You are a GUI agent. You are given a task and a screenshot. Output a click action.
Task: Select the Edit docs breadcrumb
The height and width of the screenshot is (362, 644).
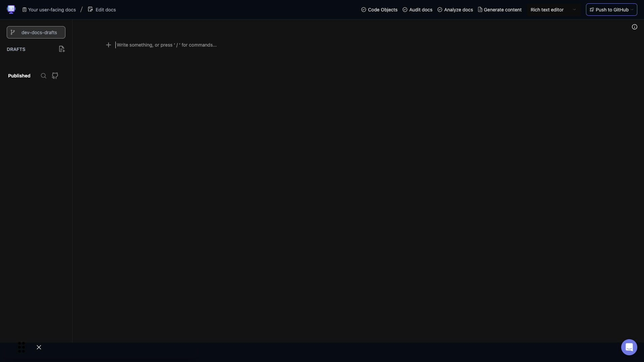click(106, 9)
